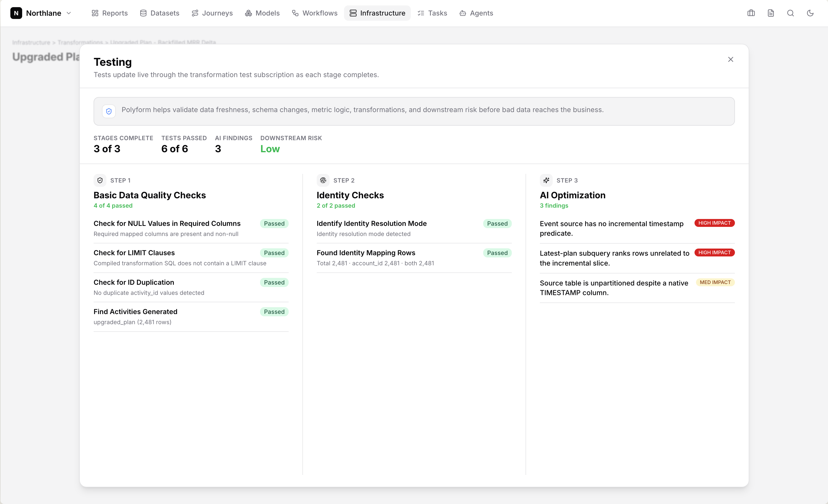Click the Stages Complete value 3 of 3
Viewport: 828px width, 504px height.
click(x=107, y=149)
